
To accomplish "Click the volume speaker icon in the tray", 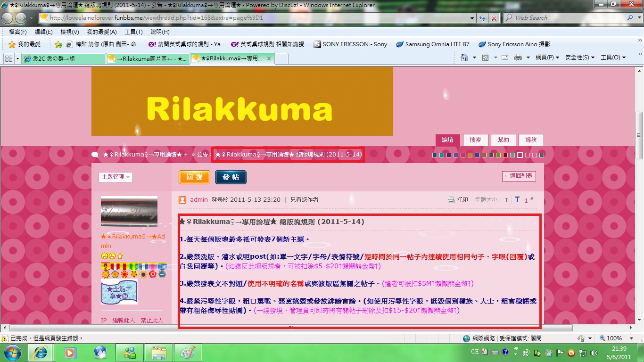I will point(594,353).
